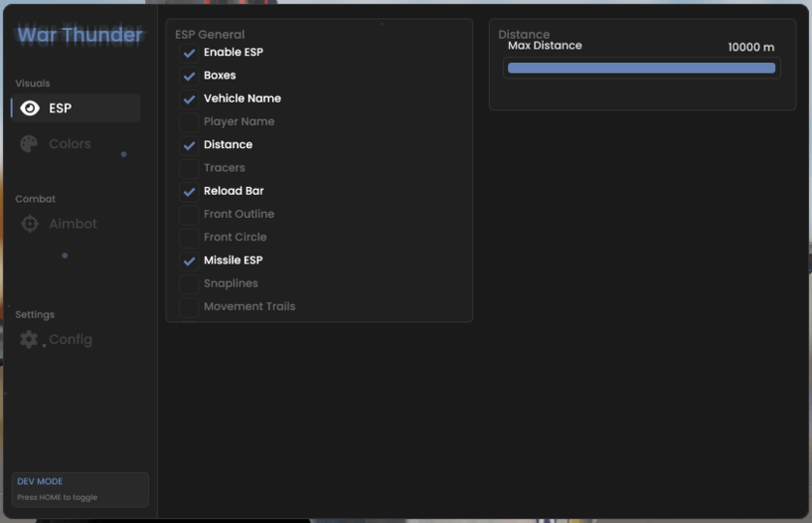Click the eye icon next to ESP

30,108
